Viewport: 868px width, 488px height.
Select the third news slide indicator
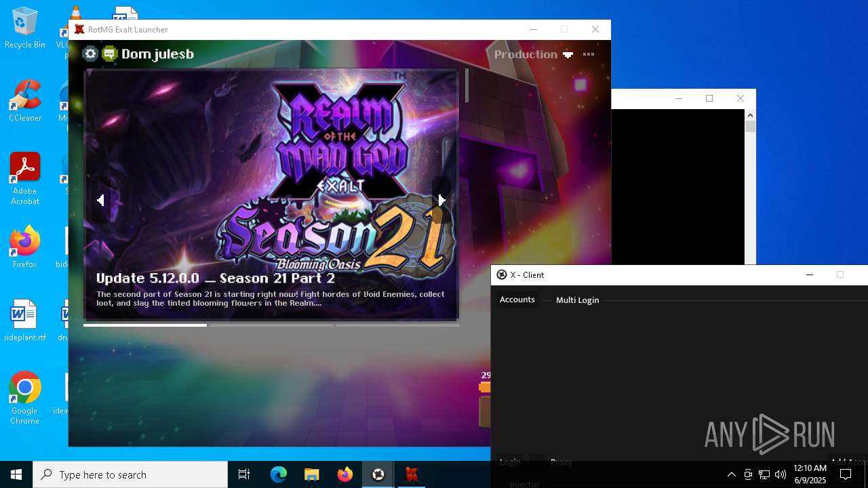397,325
